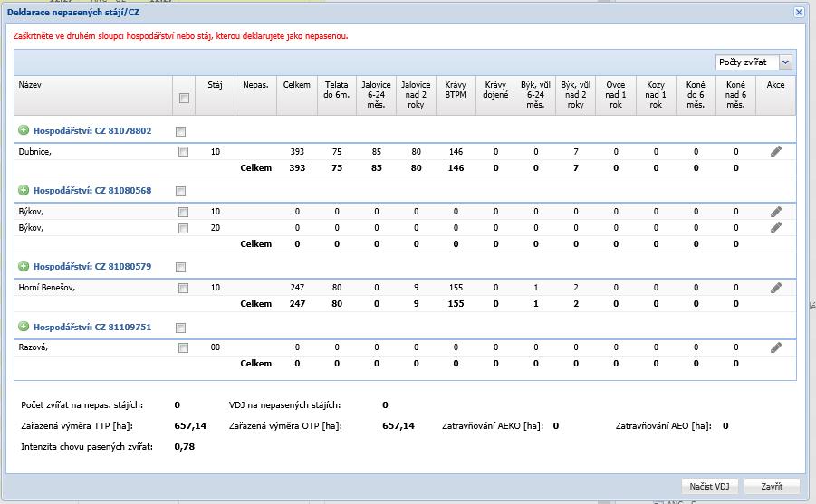Viewport: 816px width, 504px height.
Task: Click the Stáj column header
Action: (215, 96)
